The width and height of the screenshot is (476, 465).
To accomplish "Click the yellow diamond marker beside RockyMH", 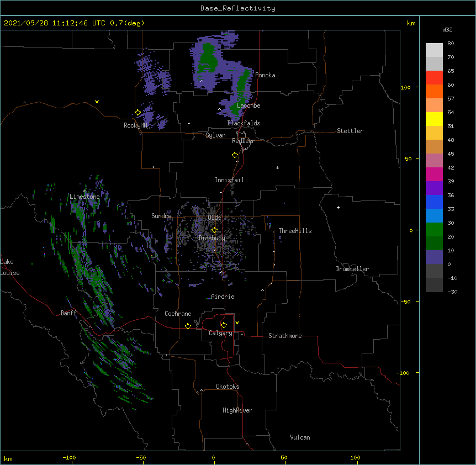I will coord(138,113).
